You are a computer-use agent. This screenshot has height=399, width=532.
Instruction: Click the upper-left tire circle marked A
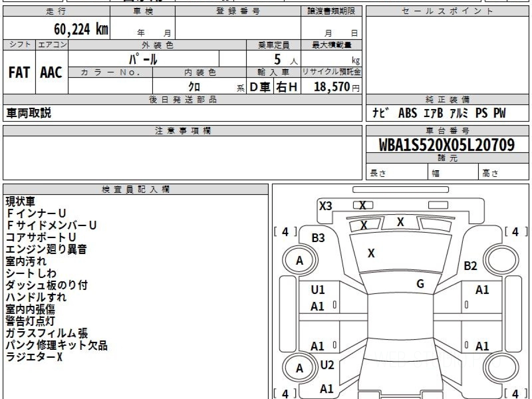click(300, 261)
